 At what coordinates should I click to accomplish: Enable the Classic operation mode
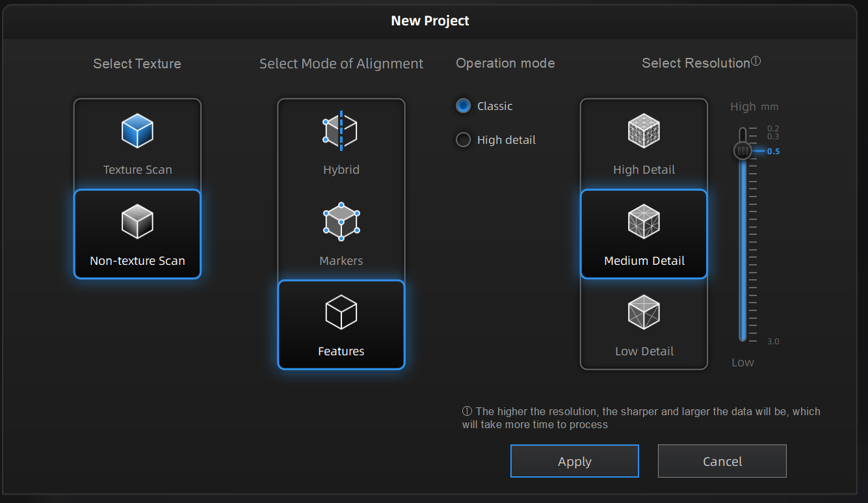click(463, 106)
